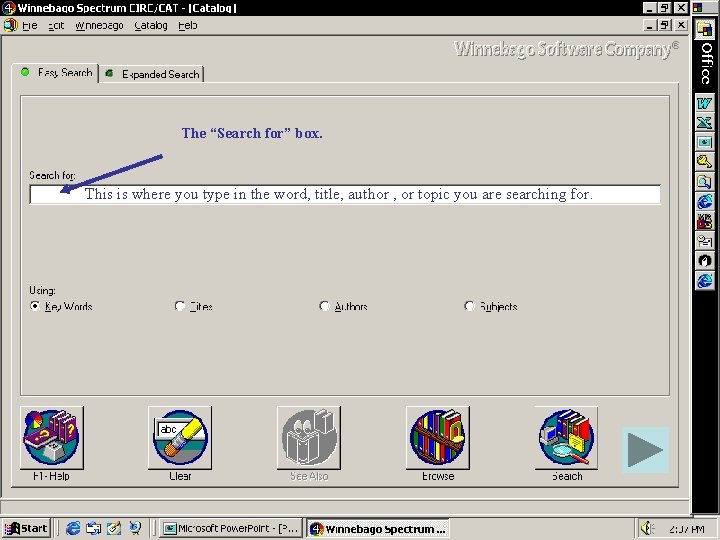Switch to the Expanded Search tab
The height and width of the screenshot is (540, 720).
152,74
